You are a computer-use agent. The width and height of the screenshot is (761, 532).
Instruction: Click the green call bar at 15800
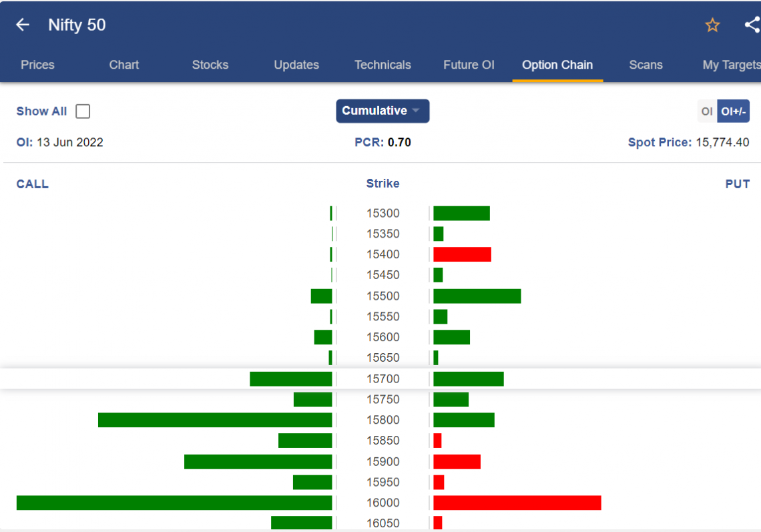tap(215, 420)
